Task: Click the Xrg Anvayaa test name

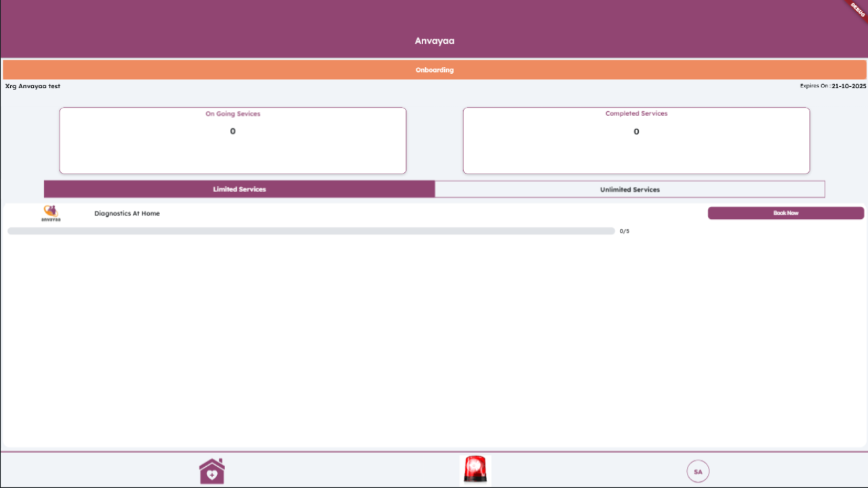Action: tap(33, 86)
